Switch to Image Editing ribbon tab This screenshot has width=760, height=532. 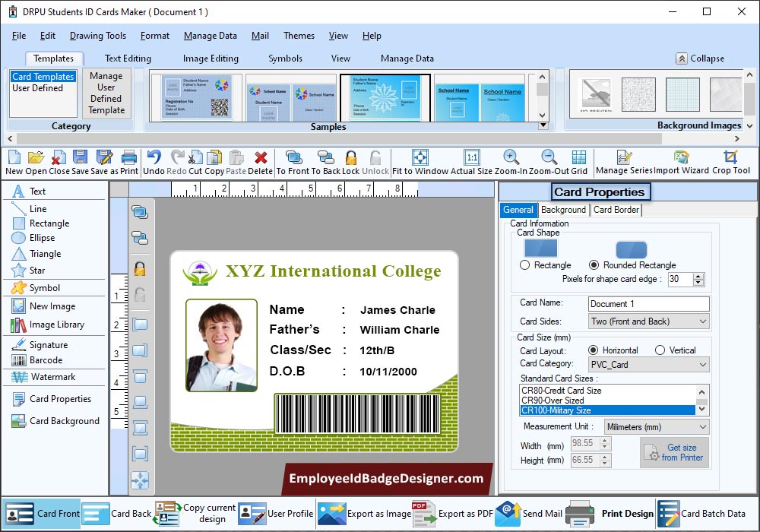[x=211, y=59]
